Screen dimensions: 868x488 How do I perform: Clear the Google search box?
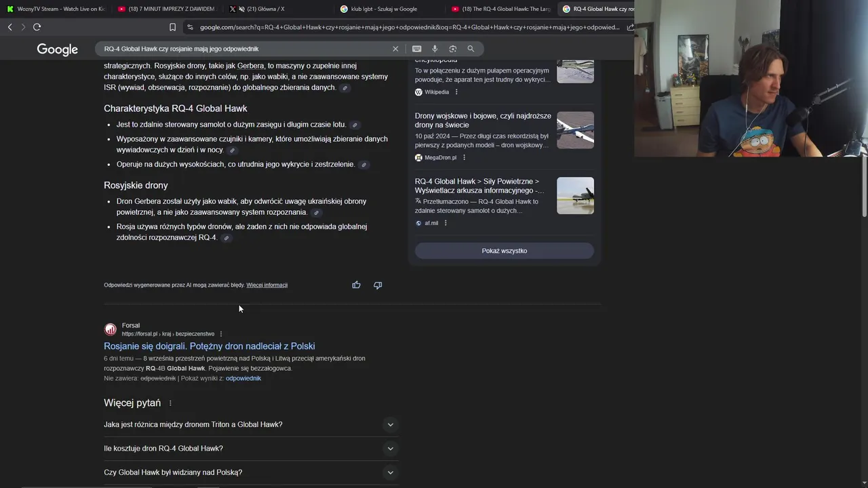tap(395, 49)
